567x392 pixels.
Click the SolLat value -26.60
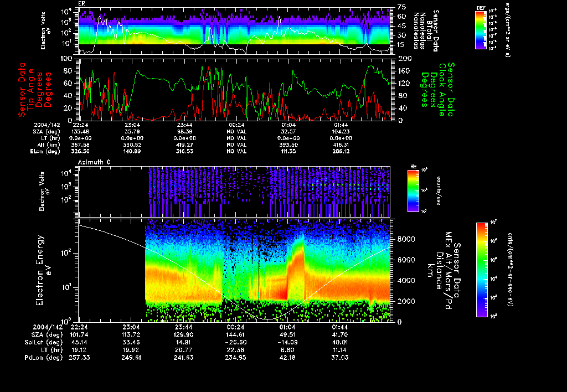236,343
